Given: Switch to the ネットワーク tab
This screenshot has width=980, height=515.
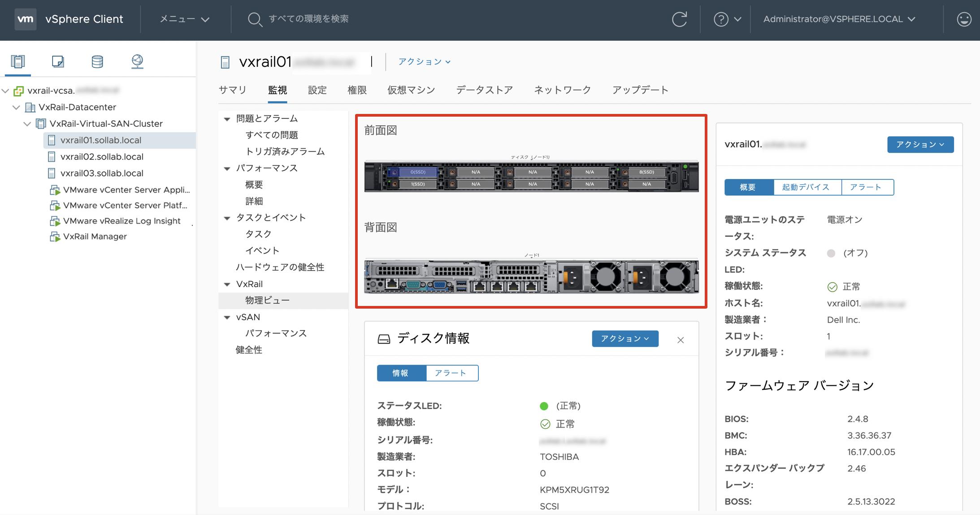Looking at the screenshot, I should (563, 90).
